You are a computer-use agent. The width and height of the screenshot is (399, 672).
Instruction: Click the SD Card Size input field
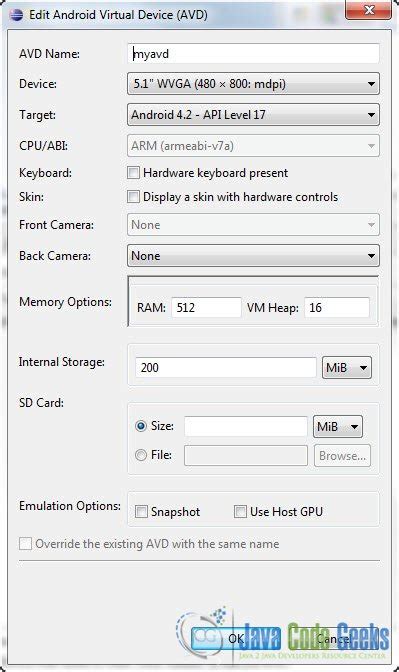[246, 426]
